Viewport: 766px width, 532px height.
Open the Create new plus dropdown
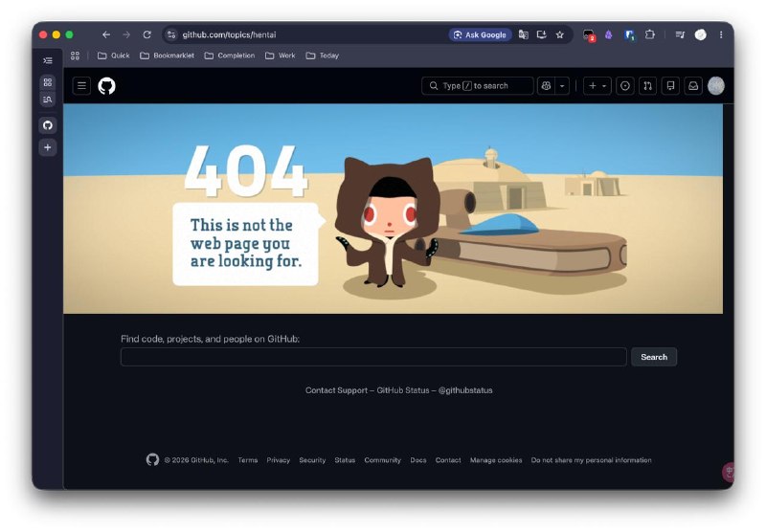597,86
